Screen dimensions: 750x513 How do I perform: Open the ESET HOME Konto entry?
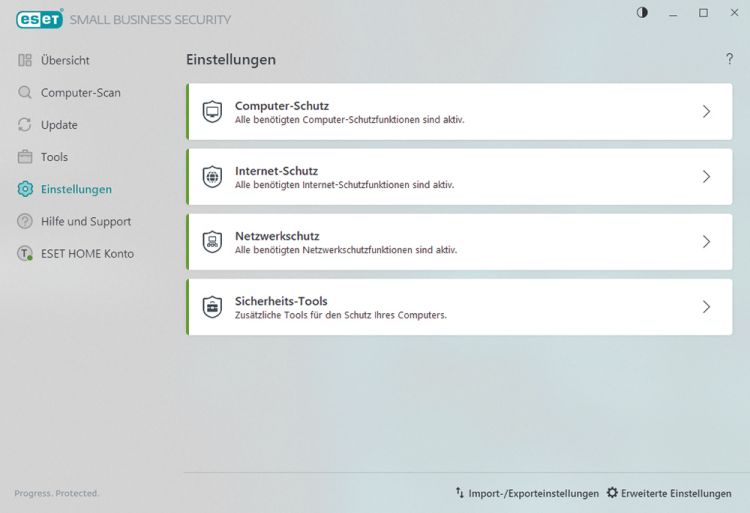pos(87,253)
